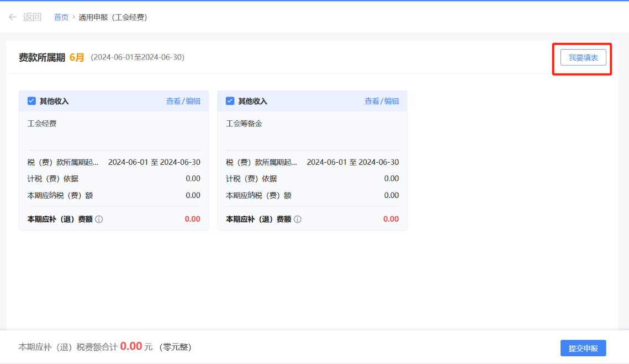Viewport: 629px width, 364px height.
Task: Click the 工会经费 card title text
Action: click(x=42, y=124)
